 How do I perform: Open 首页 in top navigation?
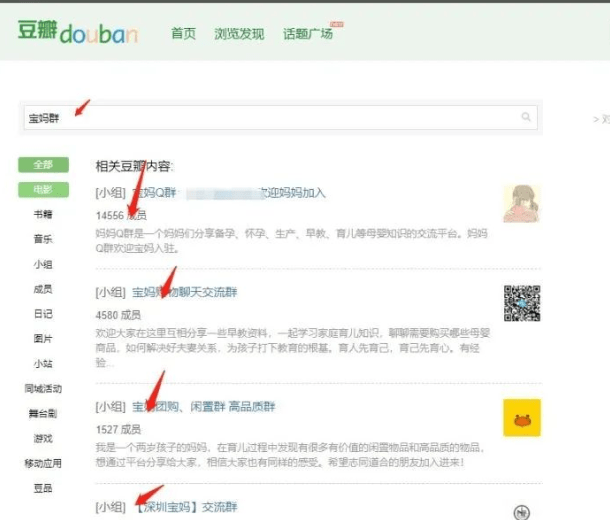coord(183,34)
